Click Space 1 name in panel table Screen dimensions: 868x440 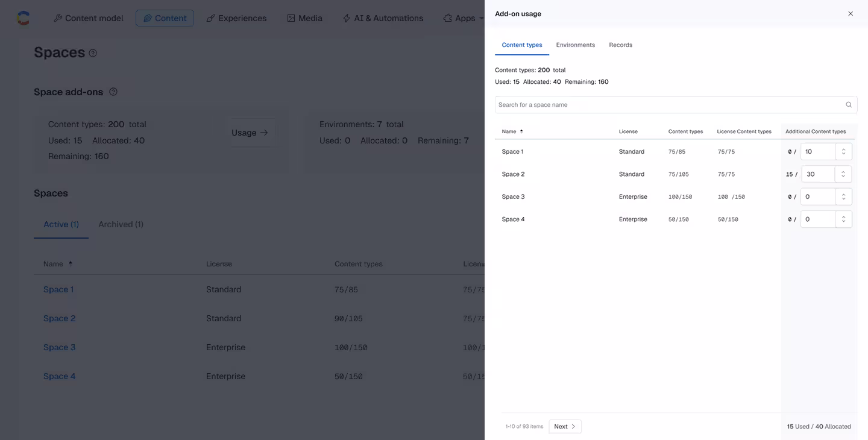click(512, 152)
